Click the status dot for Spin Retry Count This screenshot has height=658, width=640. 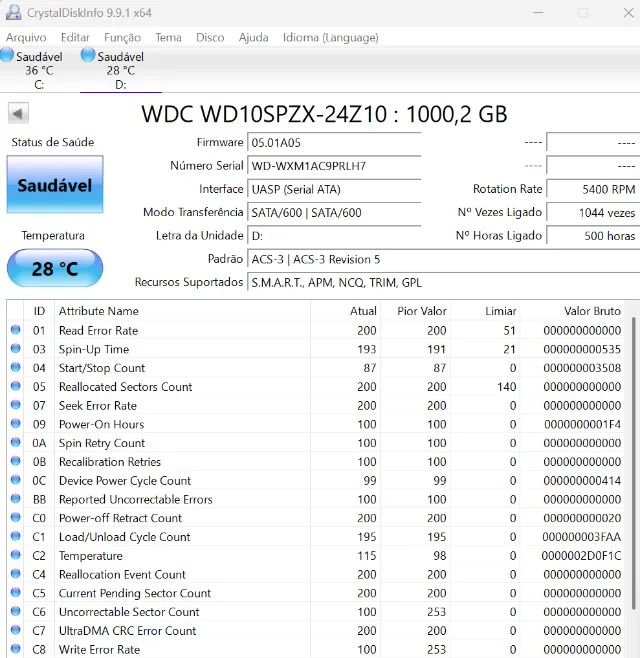(x=16, y=442)
